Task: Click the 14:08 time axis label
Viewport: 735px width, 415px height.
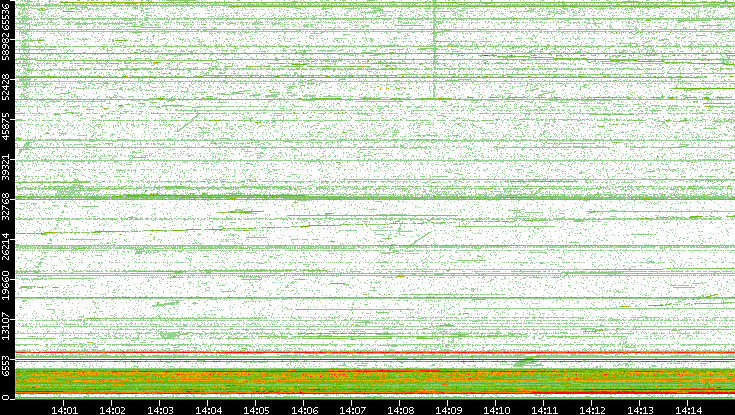Action: (400, 410)
